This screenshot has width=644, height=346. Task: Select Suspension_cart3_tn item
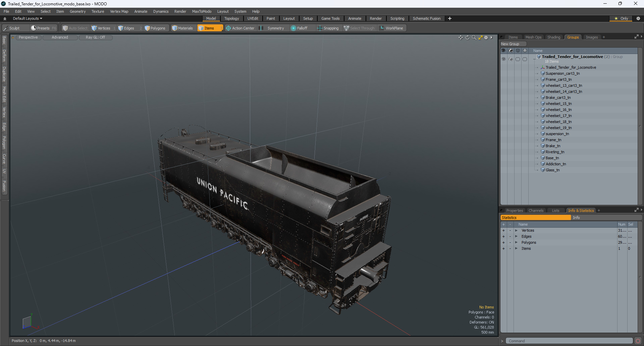562,73
